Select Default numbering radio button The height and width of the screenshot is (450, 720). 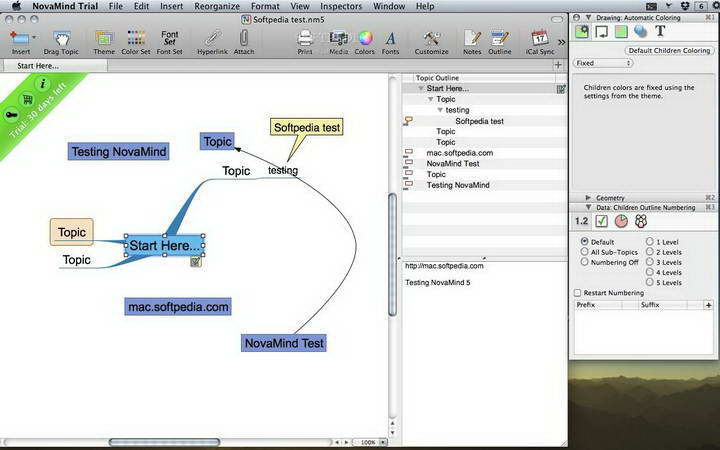[x=584, y=242]
